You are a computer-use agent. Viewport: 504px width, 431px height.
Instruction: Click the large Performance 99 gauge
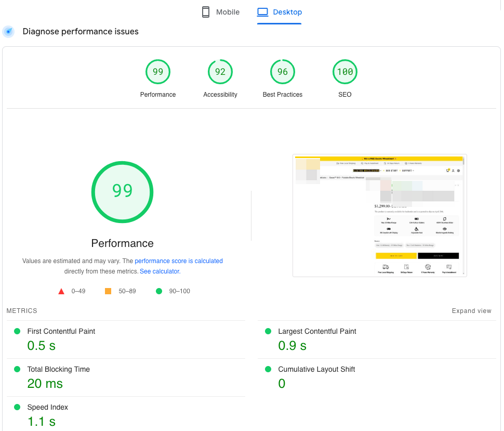pos(123,191)
